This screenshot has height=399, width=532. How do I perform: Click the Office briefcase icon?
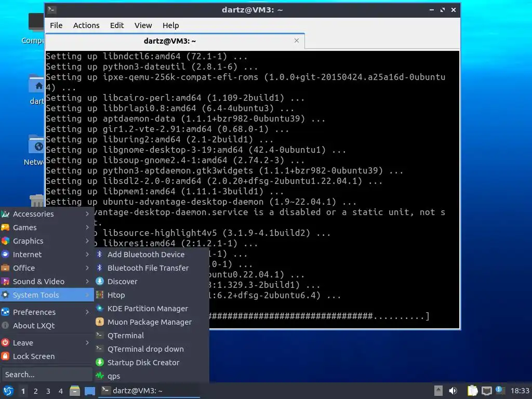click(5, 268)
